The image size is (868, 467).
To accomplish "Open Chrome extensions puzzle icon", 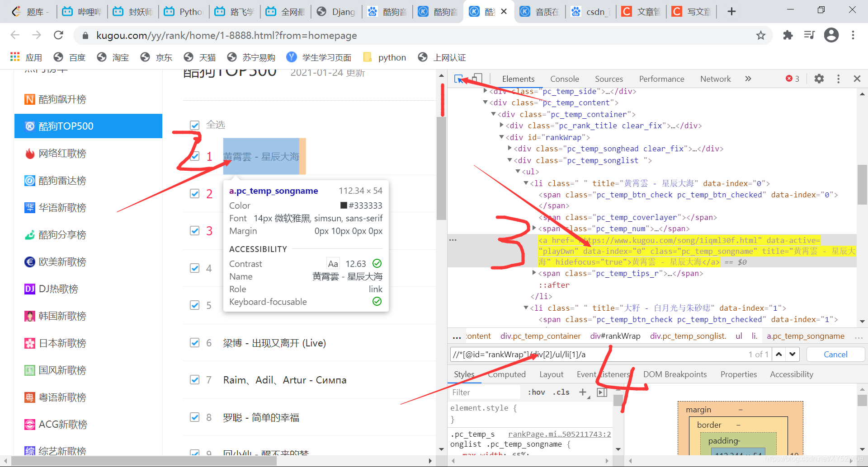I will point(788,35).
